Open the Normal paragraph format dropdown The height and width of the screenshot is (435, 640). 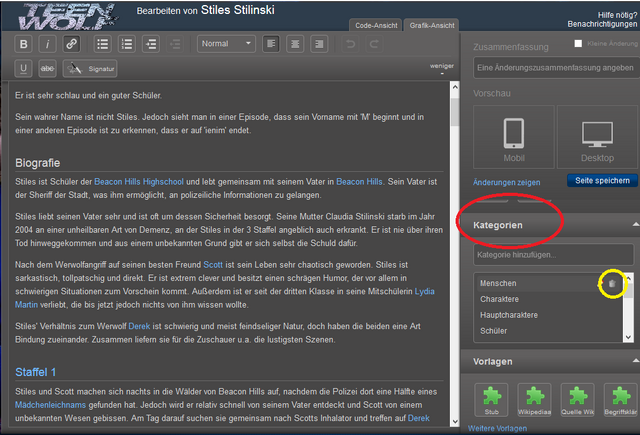226,44
